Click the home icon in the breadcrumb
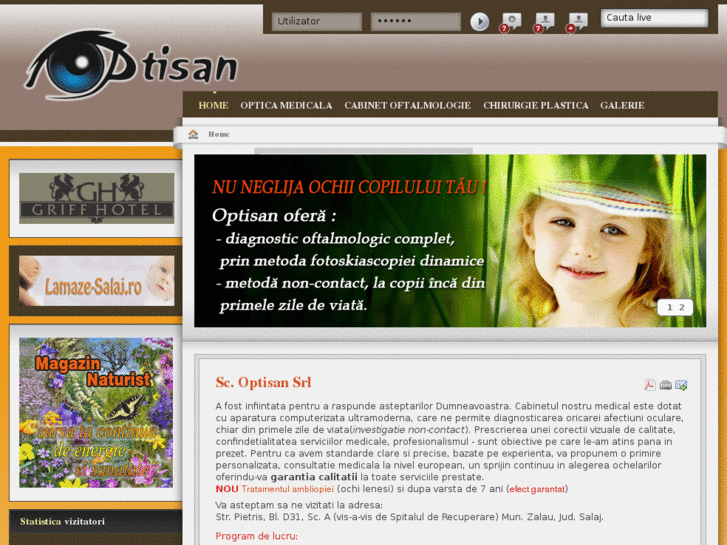 click(193, 134)
